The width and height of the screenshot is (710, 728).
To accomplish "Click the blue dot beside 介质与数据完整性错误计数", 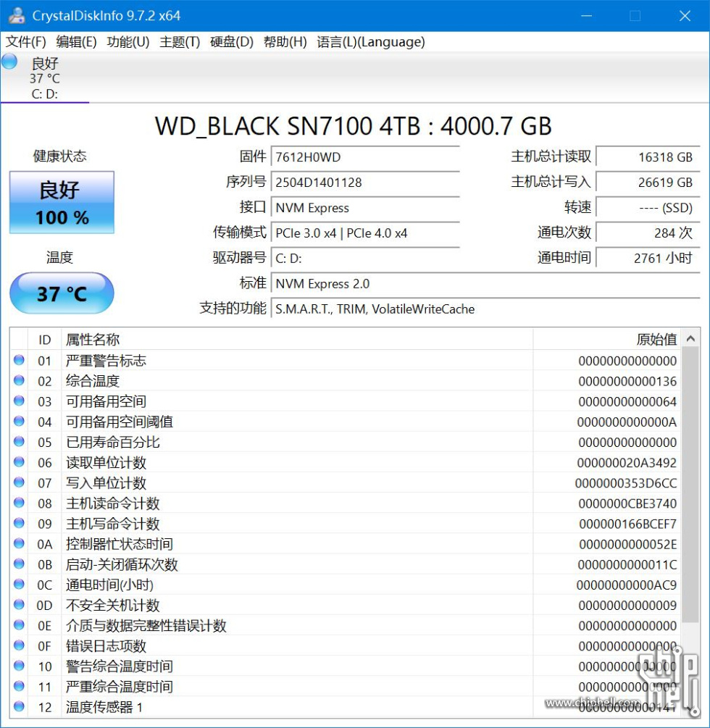I will pos(18,625).
